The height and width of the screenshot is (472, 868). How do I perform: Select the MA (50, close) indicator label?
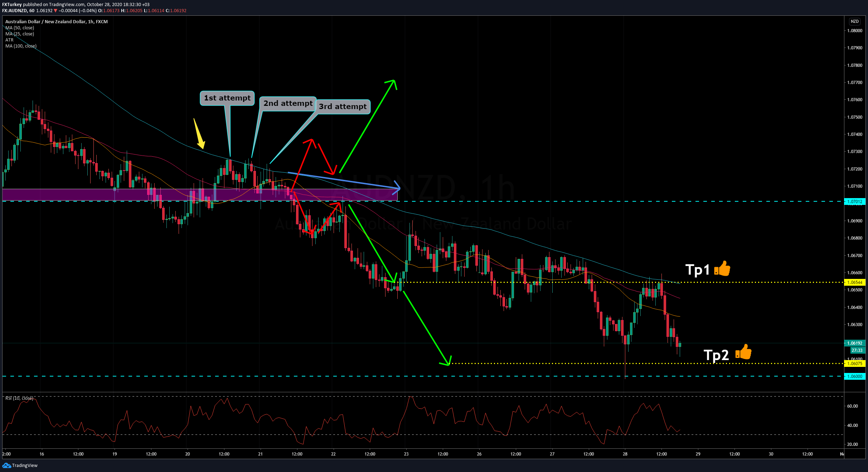pos(20,28)
